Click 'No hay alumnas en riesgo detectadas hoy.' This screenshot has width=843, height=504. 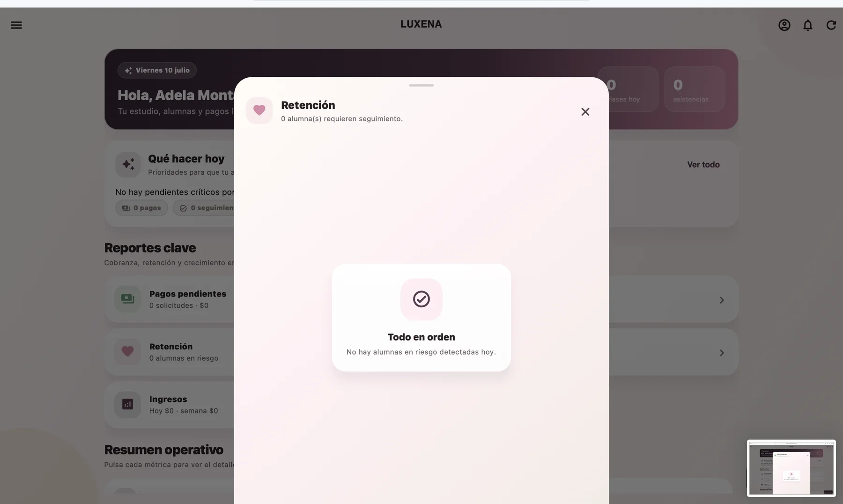tap(421, 352)
